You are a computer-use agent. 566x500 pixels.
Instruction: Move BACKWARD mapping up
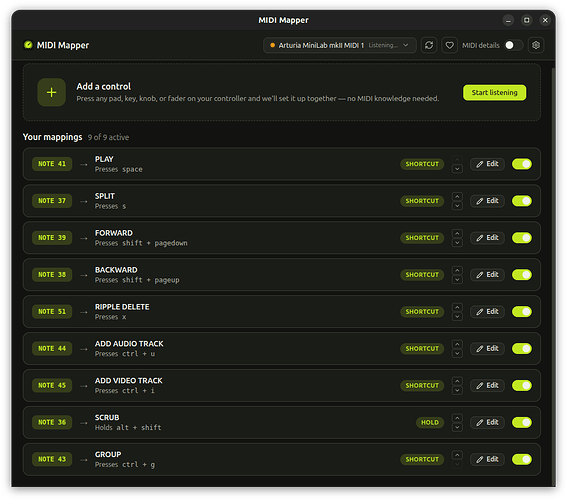pyautogui.click(x=457, y=270)
